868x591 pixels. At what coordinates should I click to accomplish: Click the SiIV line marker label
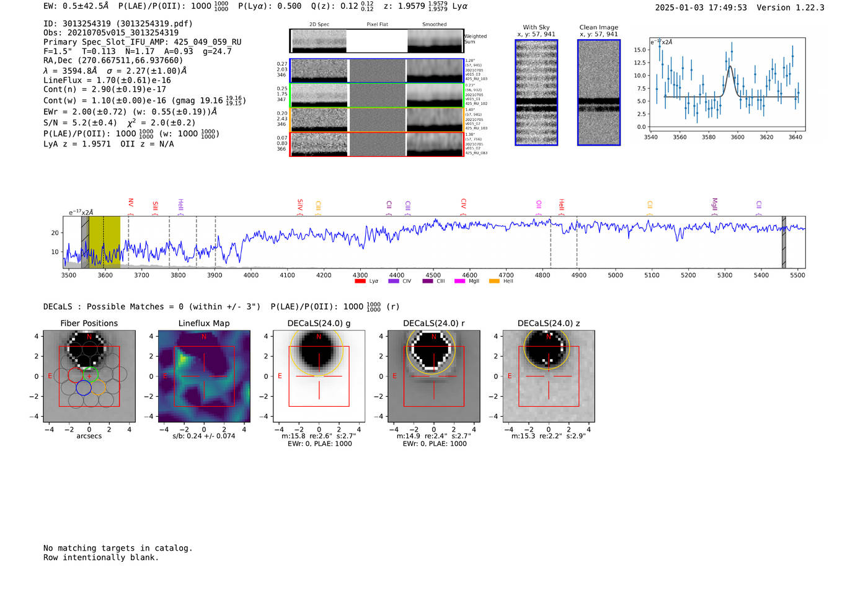click(x=300, y=205)
